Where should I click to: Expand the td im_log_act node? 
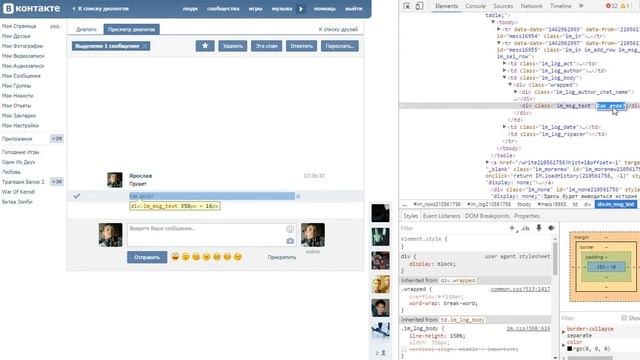504,64
